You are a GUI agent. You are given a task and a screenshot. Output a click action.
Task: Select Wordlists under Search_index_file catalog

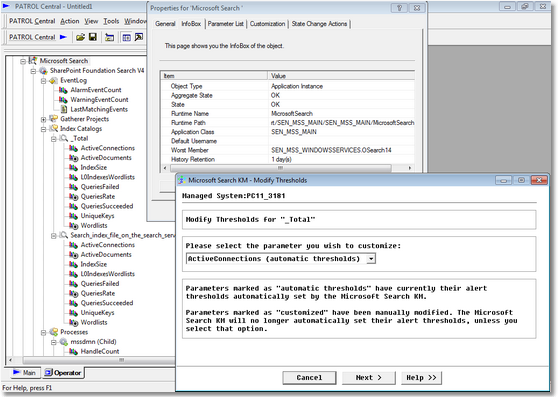94,322
